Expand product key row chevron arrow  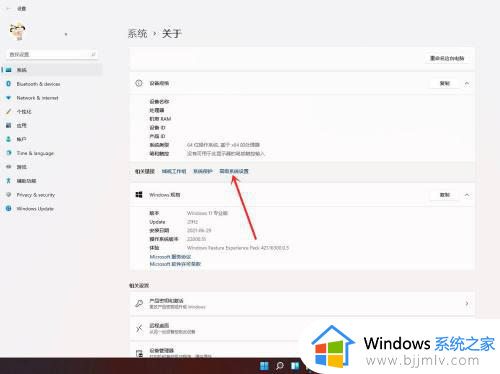coord(467,303)
